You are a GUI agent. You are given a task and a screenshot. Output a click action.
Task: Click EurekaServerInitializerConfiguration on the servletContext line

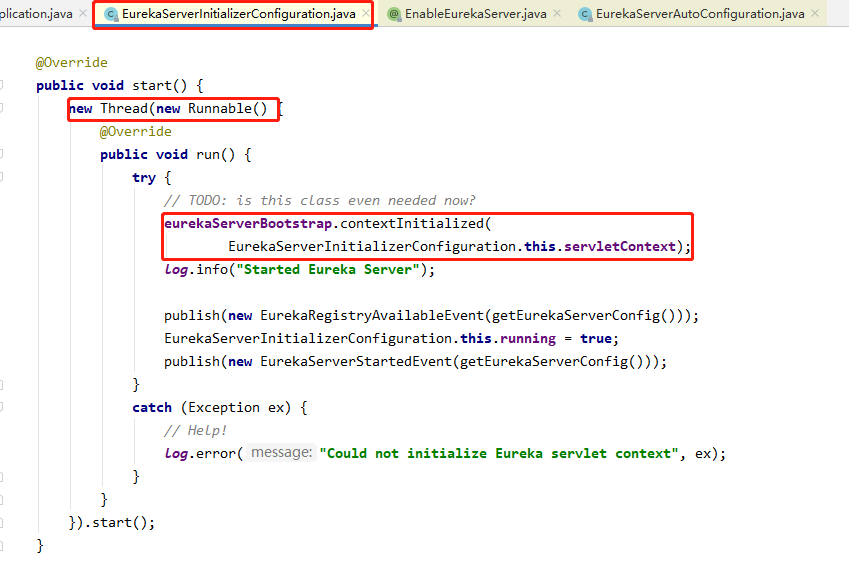pyautogui.click(x=372, y=246)
